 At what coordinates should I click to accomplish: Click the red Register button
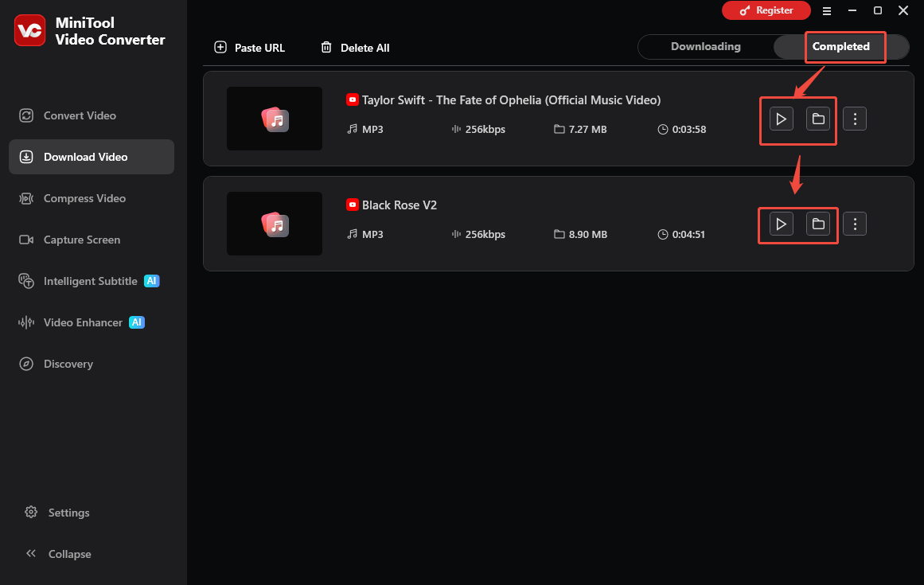click(766, 10)
